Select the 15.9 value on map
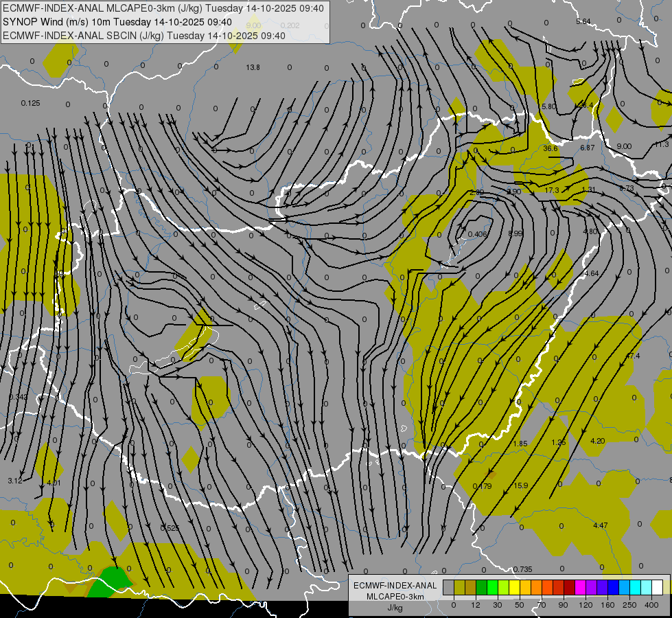 [x=521, y=485]
